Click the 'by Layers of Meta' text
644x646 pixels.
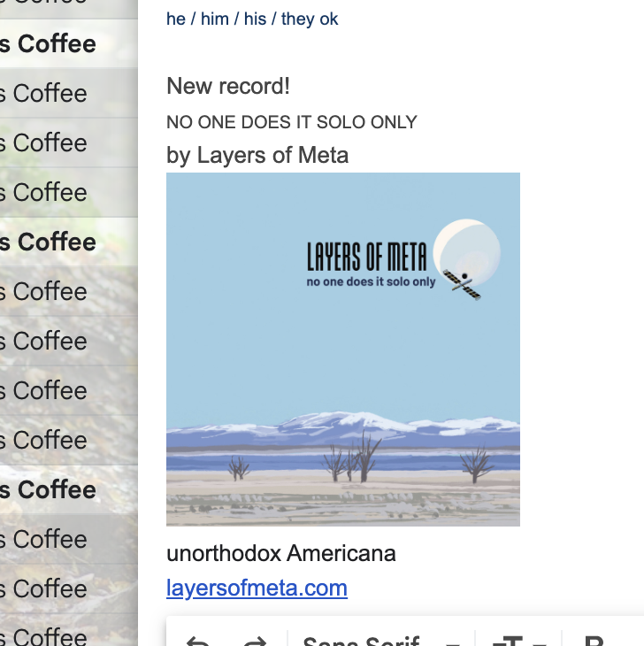click(257, 156)
